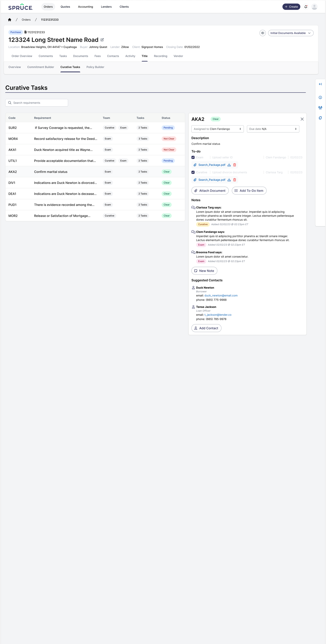Click the home breadcrumb icon

10,20
